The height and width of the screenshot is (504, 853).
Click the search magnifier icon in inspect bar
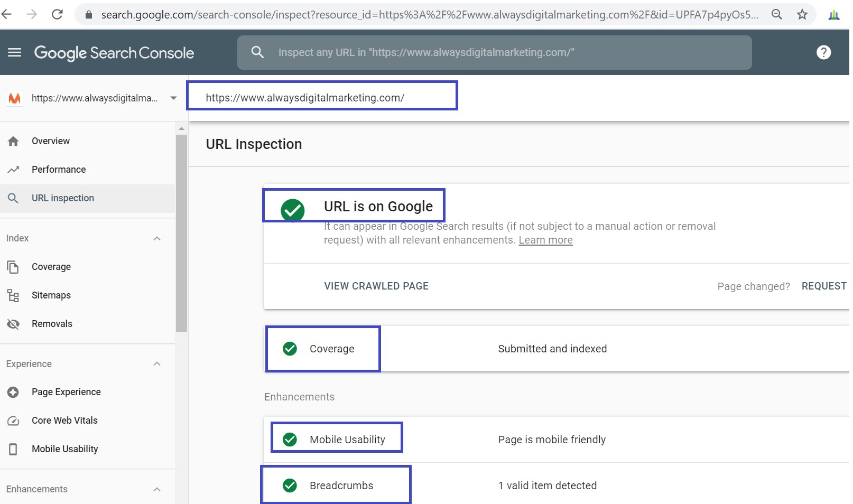pos(257,52)
